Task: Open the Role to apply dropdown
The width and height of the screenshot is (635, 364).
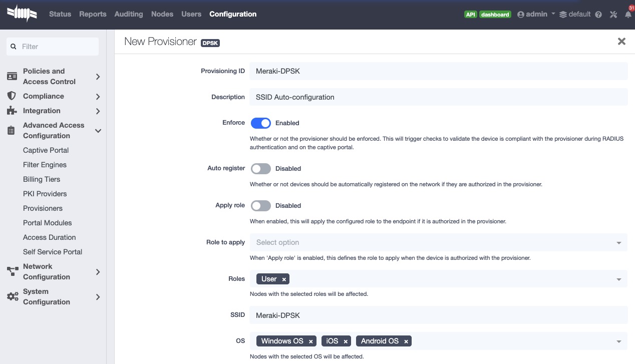Action: point(620,242)
